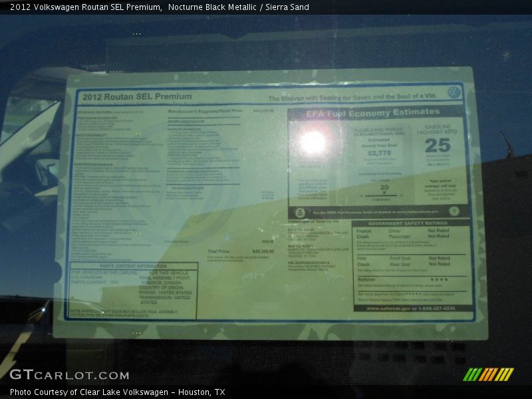Click the 'EPA Fuel Economy Estimates' header
Viewport: 532px width, 399px height.
click(373, 112)
